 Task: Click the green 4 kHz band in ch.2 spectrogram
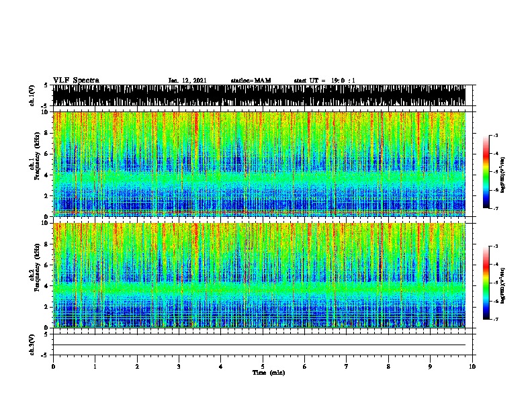click(259, 289)
